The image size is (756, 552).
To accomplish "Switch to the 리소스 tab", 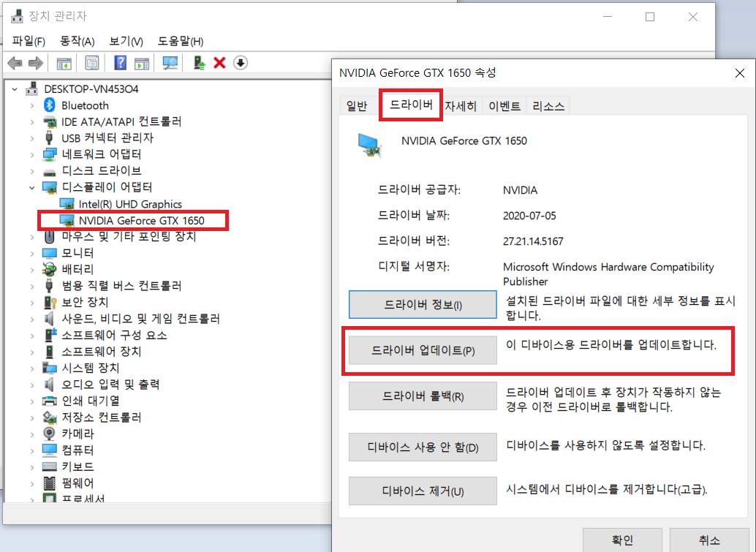I will (x=548, y=105).
